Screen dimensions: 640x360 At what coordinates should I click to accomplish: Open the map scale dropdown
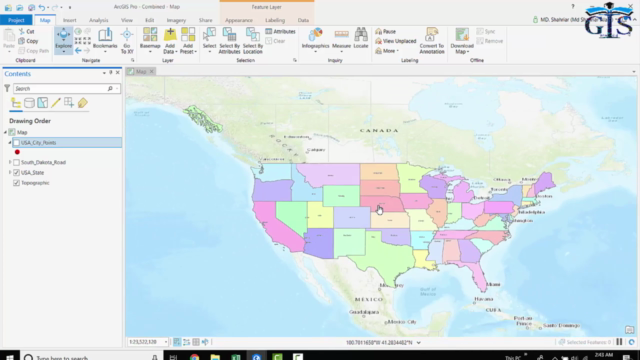tap(165, 342)
